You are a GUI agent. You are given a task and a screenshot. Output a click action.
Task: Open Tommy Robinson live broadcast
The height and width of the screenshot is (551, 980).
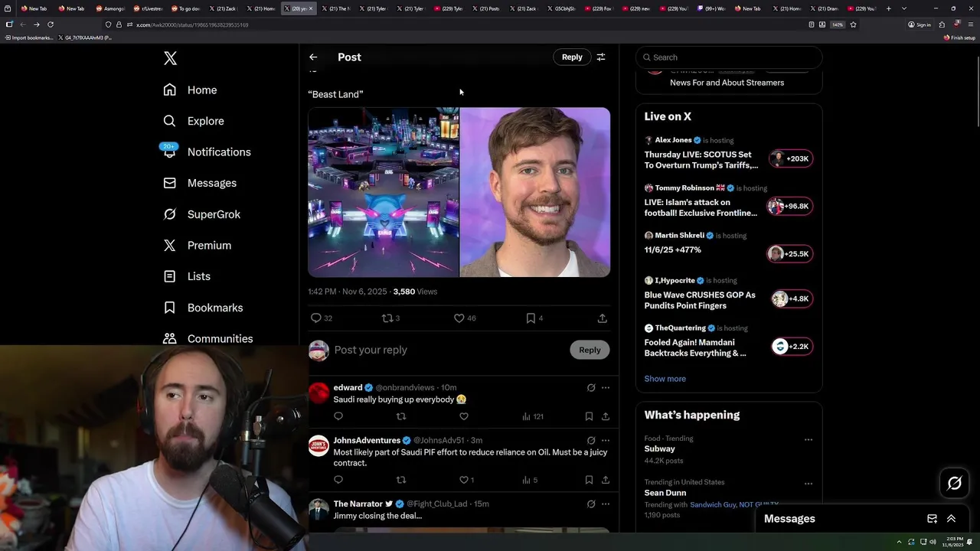729,202
